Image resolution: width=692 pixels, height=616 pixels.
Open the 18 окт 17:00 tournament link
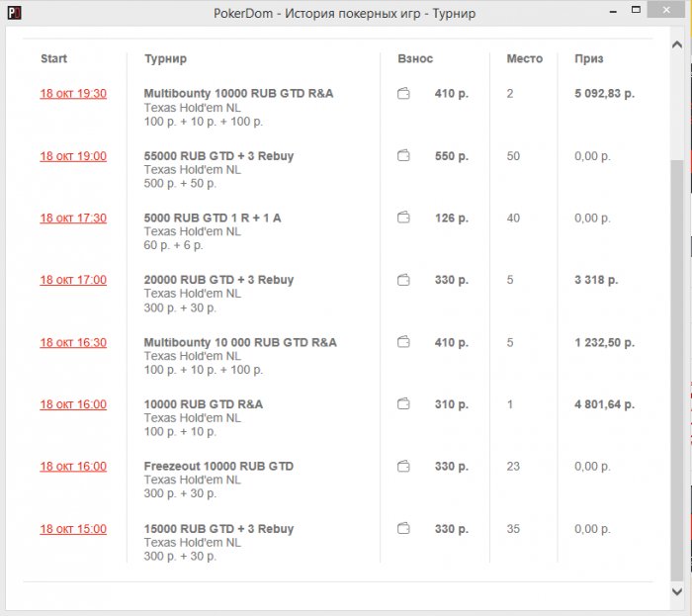pos(73,280)
